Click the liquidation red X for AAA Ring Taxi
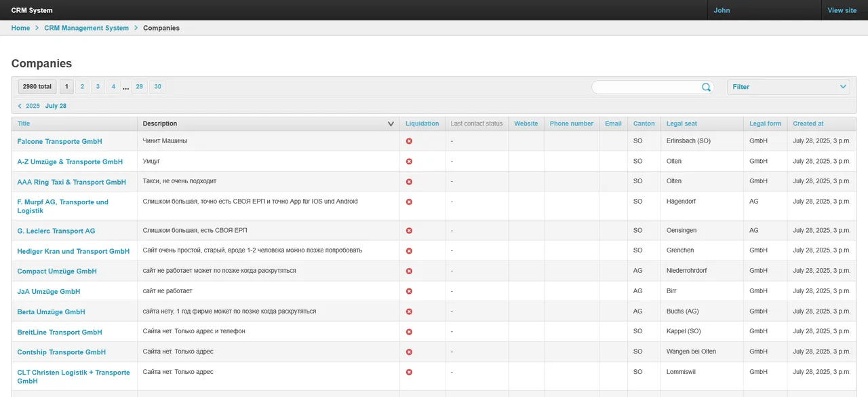Viewport: 868px width, 397px height. (x=409, y=182)
